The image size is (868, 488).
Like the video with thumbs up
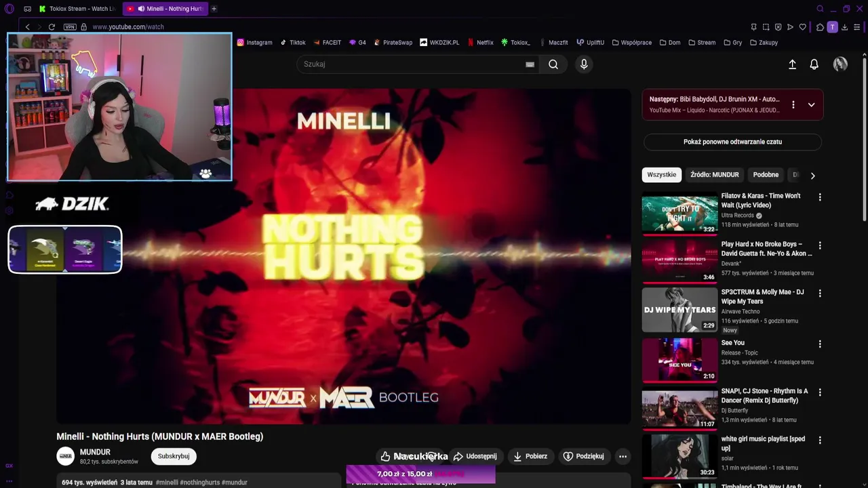click(385, 456)
